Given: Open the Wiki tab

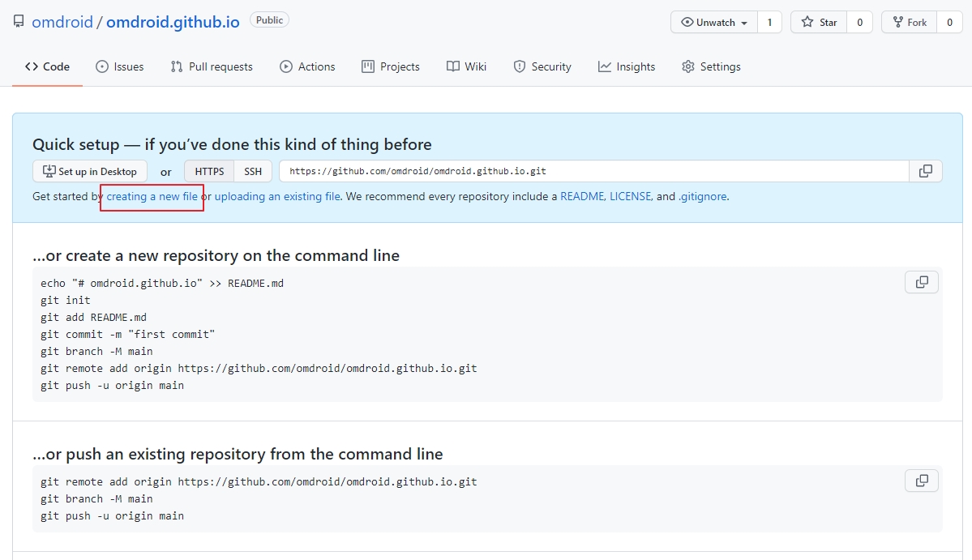Looking at the screenshot, I should [x=466, y=66].
